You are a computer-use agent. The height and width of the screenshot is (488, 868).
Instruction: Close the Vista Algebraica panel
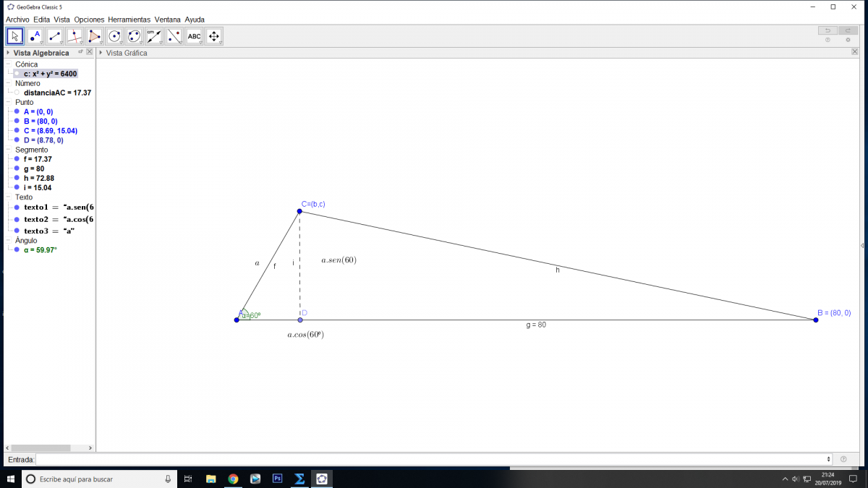point(90,52)
